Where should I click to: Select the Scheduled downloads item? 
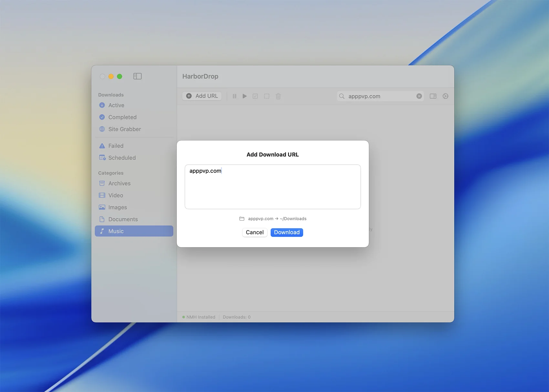point(122,158)
